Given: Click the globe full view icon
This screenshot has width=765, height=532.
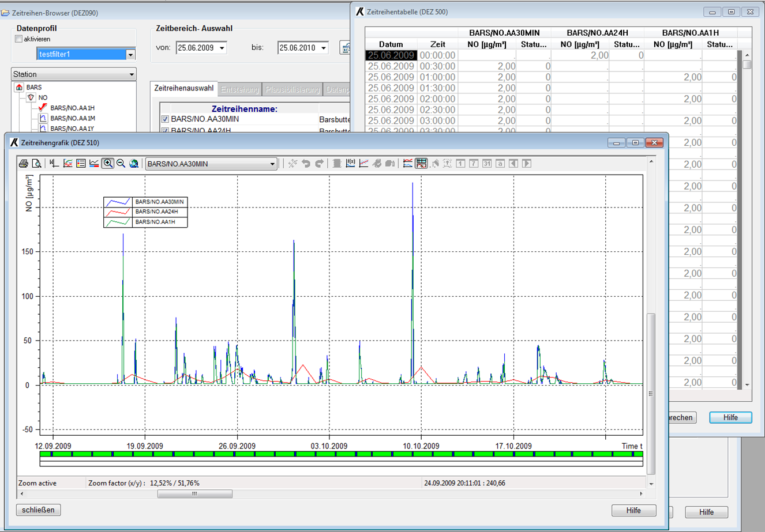Looking at the screenshot, I should (x=134, y=164).
